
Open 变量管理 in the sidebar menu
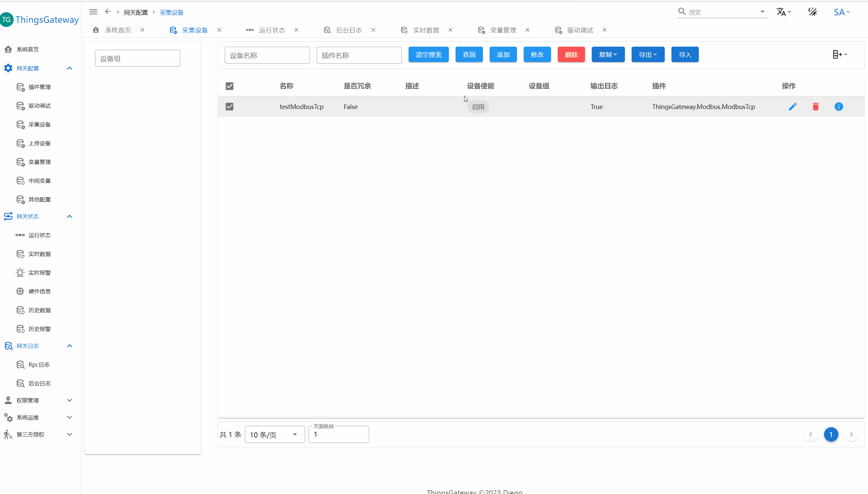pyautogui.click(x=40, y=162)
